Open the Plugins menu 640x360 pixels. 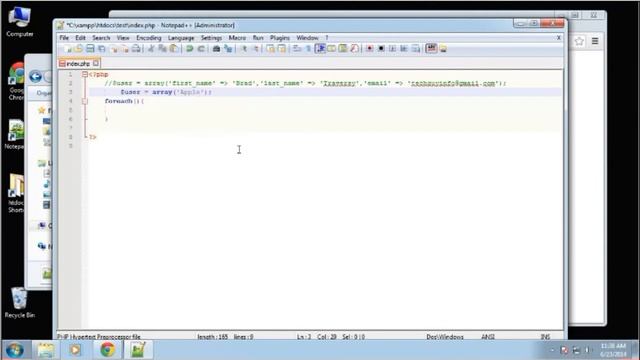coord(280,38)
